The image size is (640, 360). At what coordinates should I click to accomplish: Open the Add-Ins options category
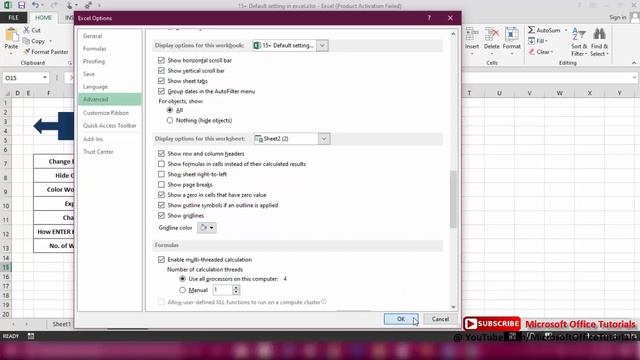point(110,139)
